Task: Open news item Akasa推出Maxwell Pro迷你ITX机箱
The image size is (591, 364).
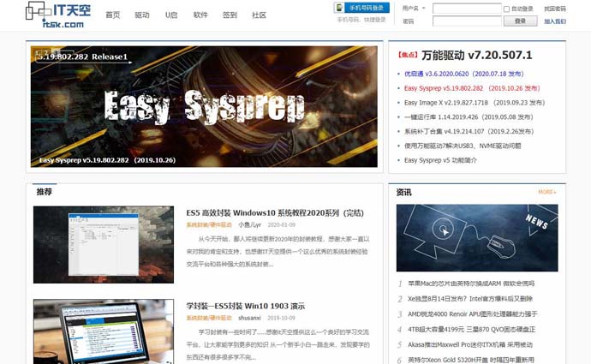Action: pos(470,344)
